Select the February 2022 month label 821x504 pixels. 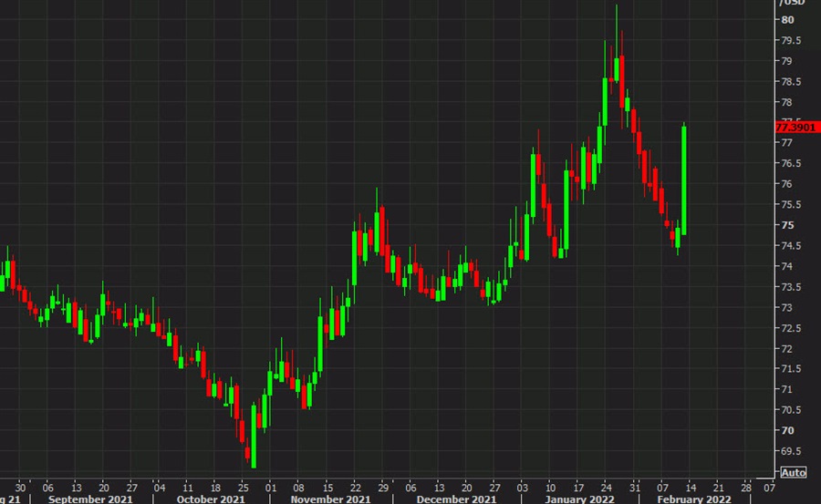point(694,499)
